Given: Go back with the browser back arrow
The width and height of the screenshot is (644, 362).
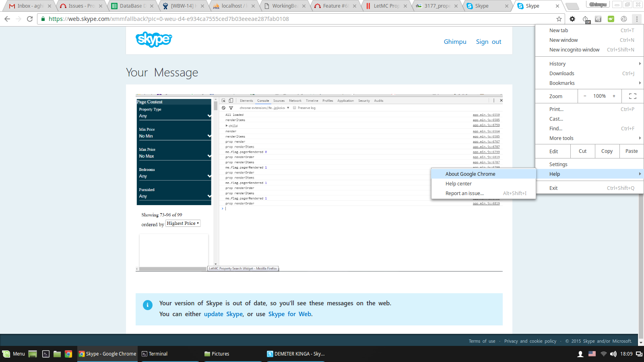Looking at the screenshot, I should 7,19.
